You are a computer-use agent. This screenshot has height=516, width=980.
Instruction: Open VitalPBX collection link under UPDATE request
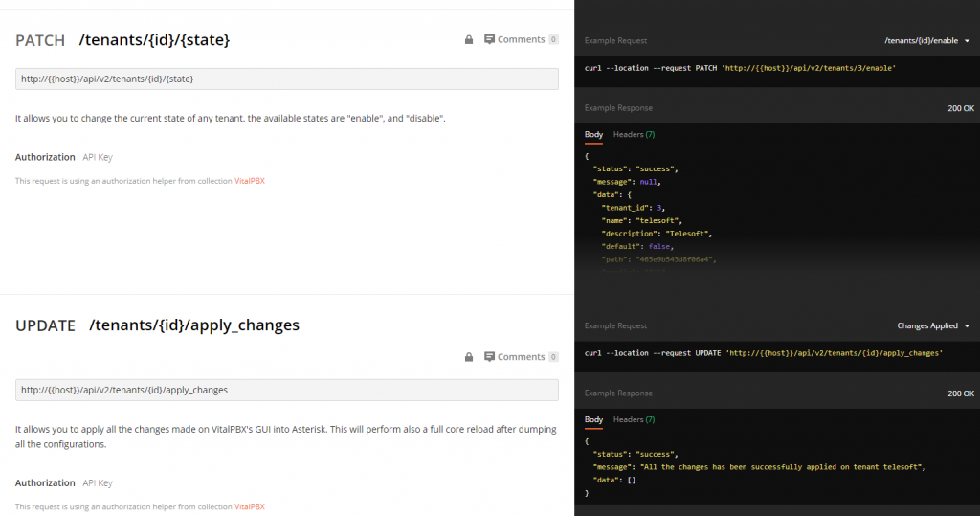250,506
